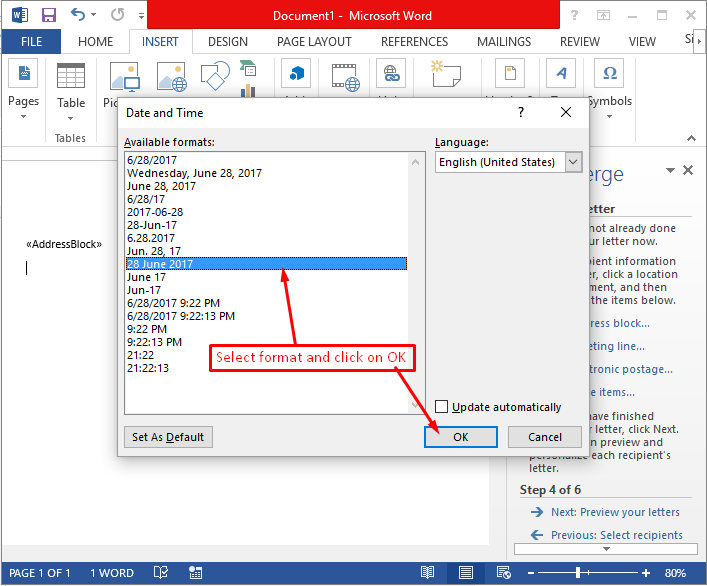Click the Text group icon
Image resolution: width=707 pixels, height=586 pixels.
click(x=561, y=73)
